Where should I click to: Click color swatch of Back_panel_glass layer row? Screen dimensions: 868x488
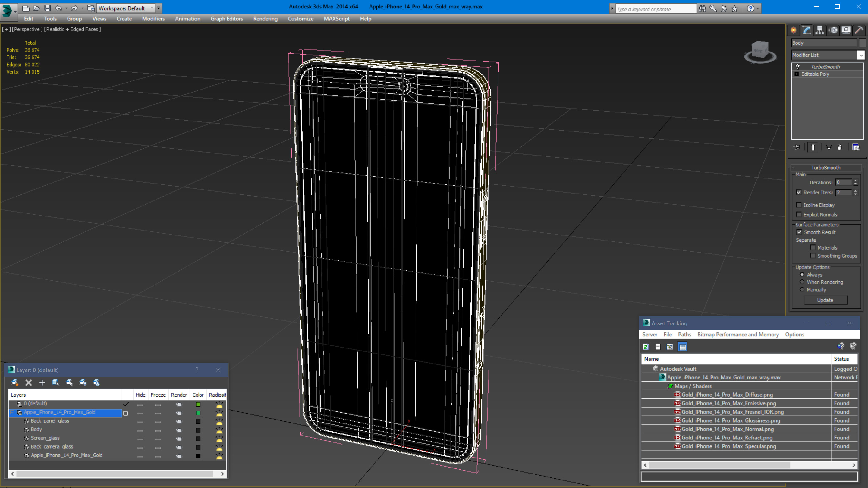tap(198, 421)
